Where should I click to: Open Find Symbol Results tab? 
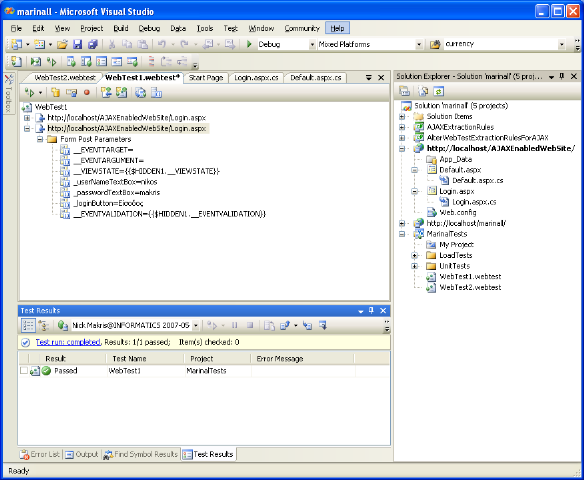141,454
